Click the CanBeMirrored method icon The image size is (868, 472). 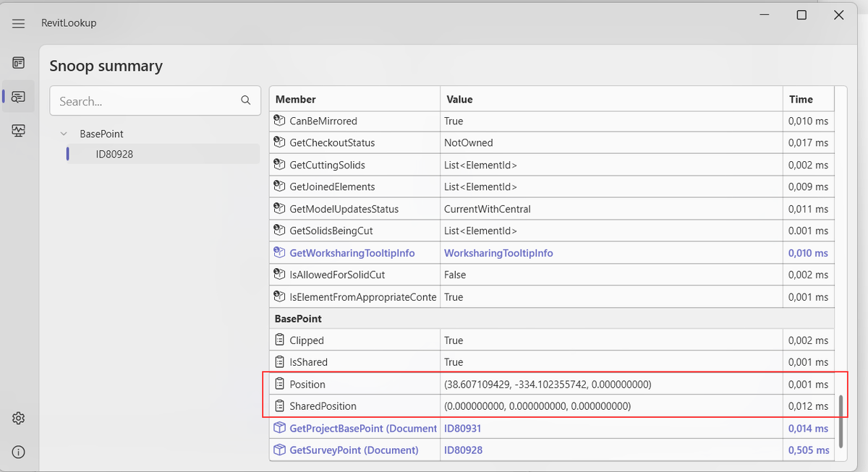280,121
